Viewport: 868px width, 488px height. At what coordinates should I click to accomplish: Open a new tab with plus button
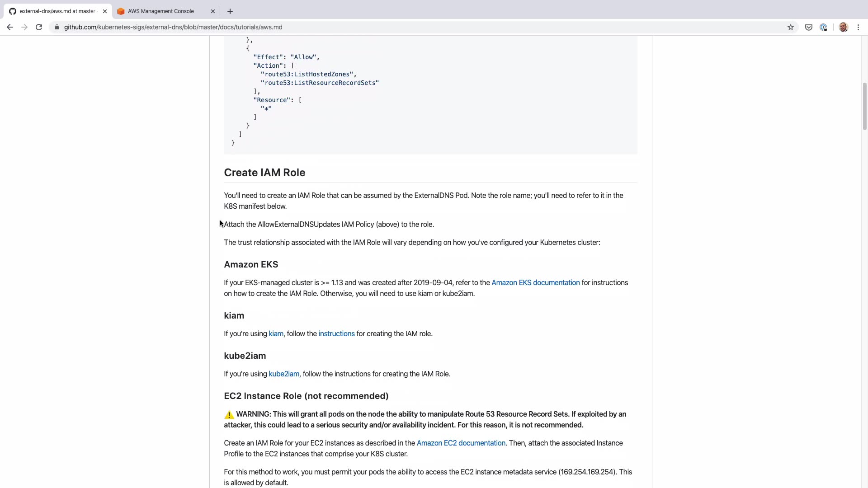[x=230, y=11]
